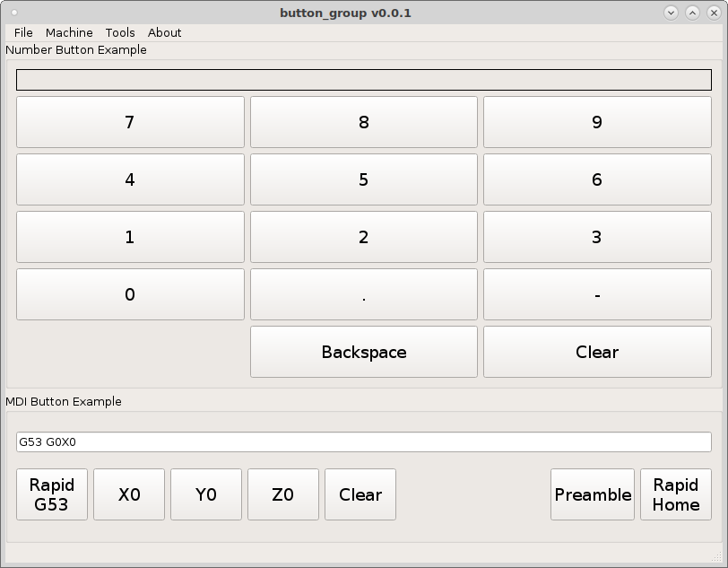728x568 pixels.
Task: Click the Y0 MDI button
Action: [x=206, y=494]
